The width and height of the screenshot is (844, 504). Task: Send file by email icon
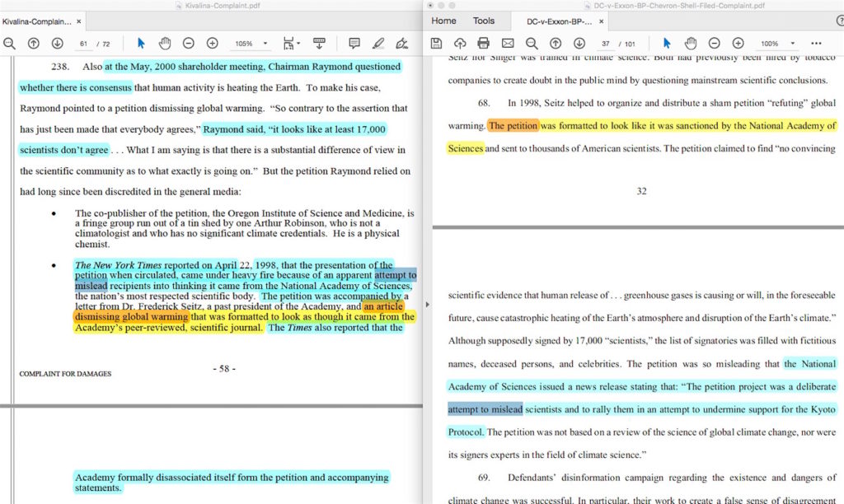(x=508, y=43)
